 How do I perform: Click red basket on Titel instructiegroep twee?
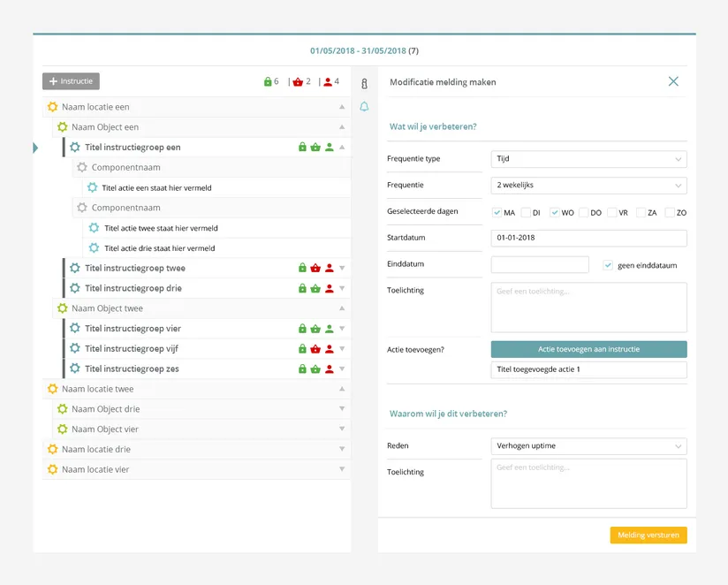(315, 269)
